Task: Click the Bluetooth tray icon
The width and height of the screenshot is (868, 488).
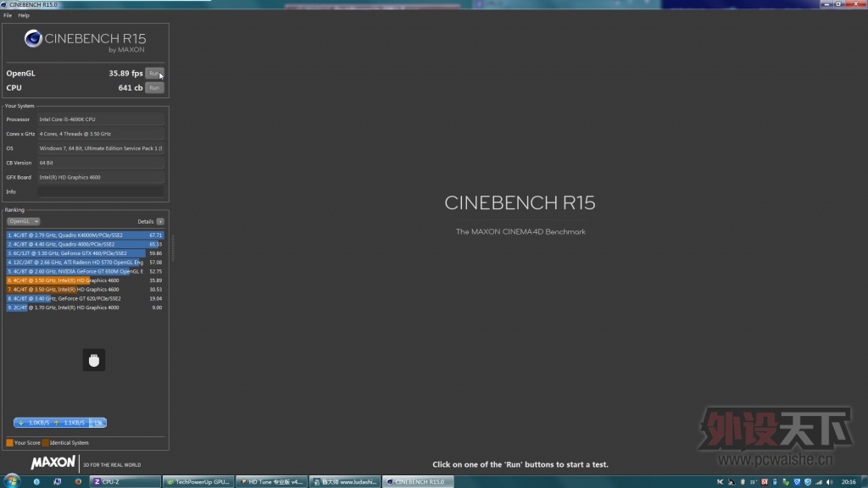Action: (743, 482)
